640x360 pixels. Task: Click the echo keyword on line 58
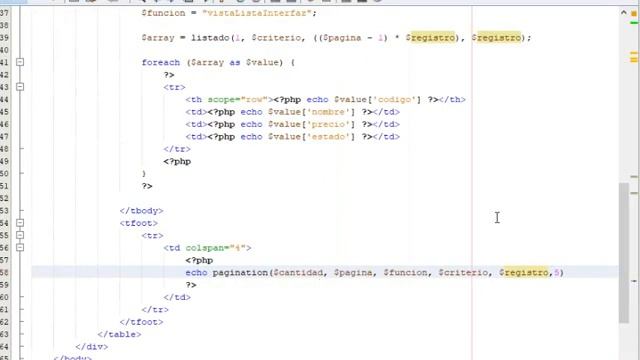coord(196,272)
